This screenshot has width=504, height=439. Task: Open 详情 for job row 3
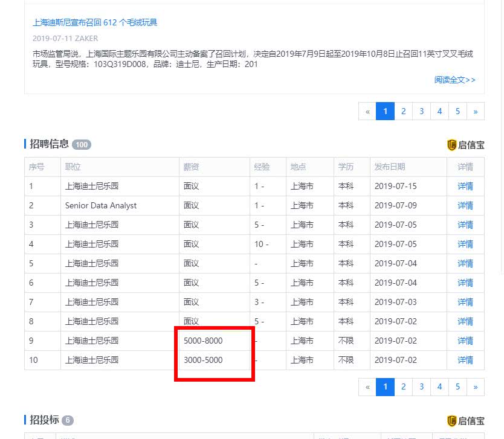click(465, 225)
